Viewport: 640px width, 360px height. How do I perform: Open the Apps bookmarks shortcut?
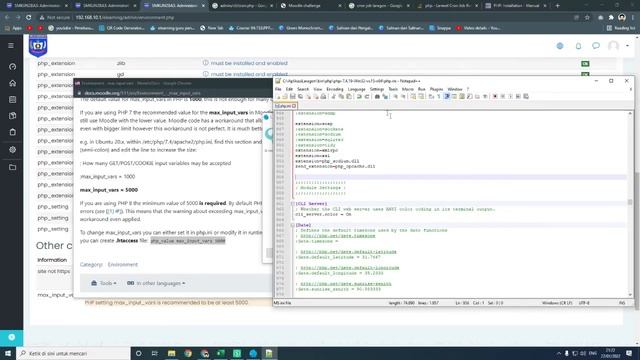(13, 28)
